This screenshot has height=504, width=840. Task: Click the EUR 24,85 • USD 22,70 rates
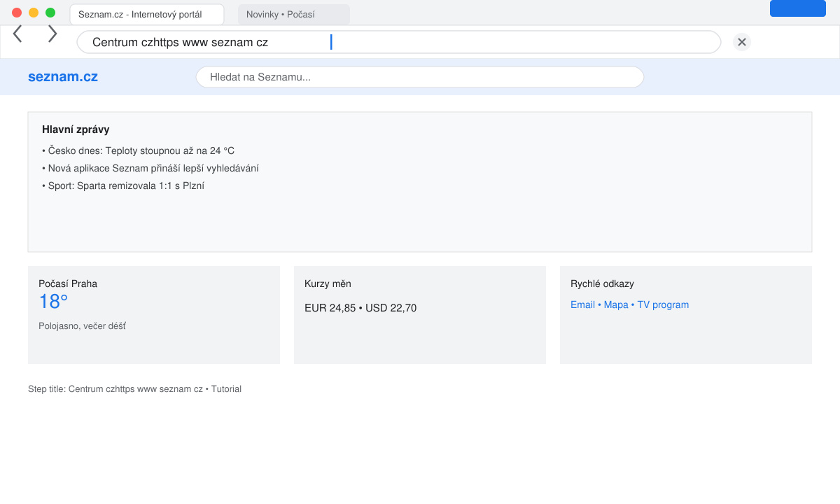[360, 308]
